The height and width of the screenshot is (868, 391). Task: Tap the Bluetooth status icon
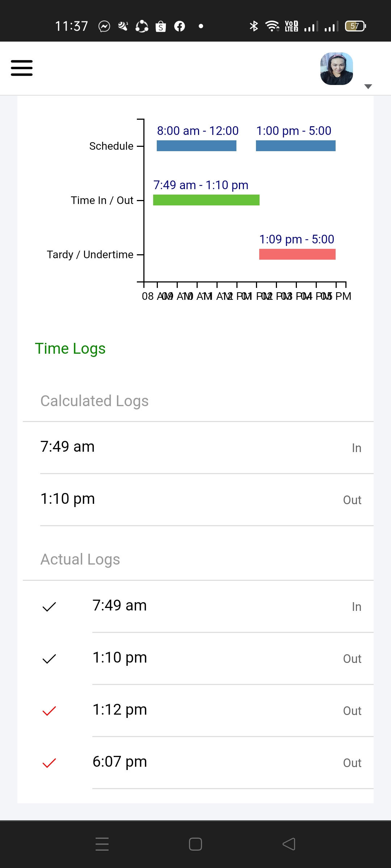(x=254, y=26)
